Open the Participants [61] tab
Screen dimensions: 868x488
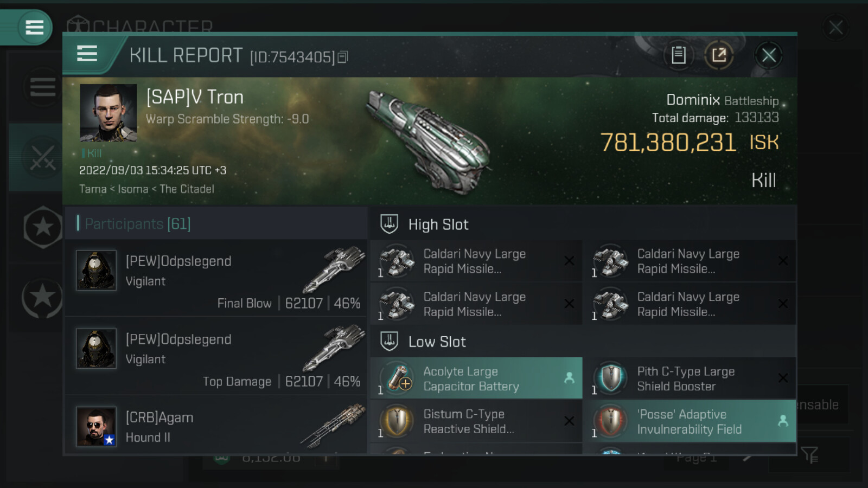[x=138, y=223]
